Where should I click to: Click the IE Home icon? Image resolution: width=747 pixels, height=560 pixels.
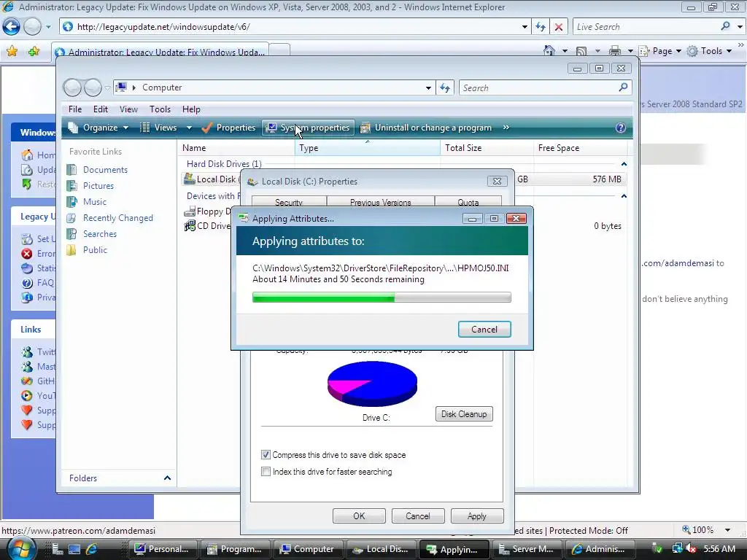click(549, 50)
